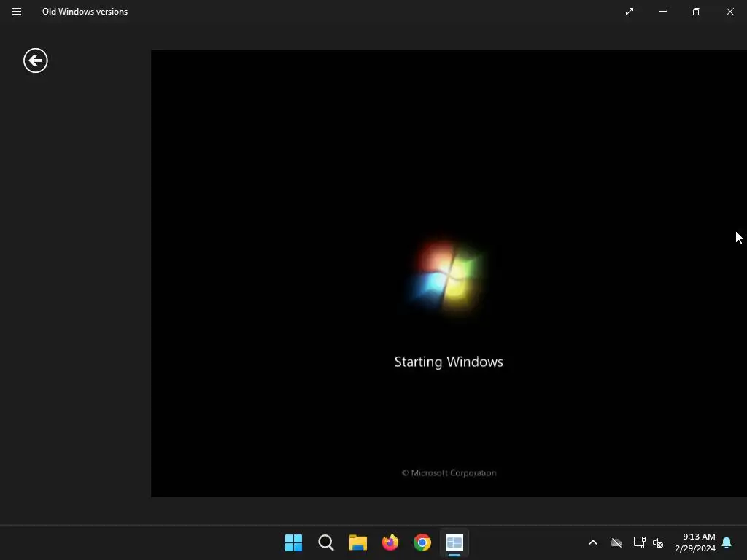Expand hidden system tray icons
The image size is (747, 560).
(593, 542)
